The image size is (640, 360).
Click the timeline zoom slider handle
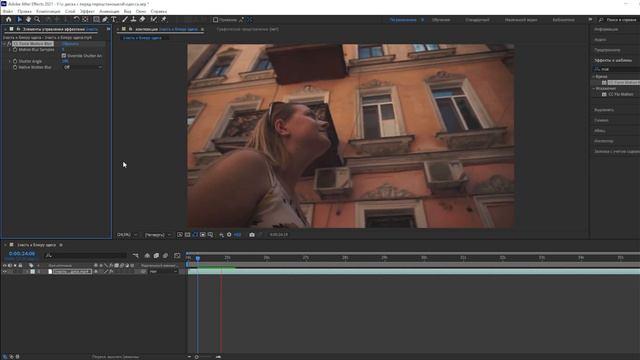point(197,357)
